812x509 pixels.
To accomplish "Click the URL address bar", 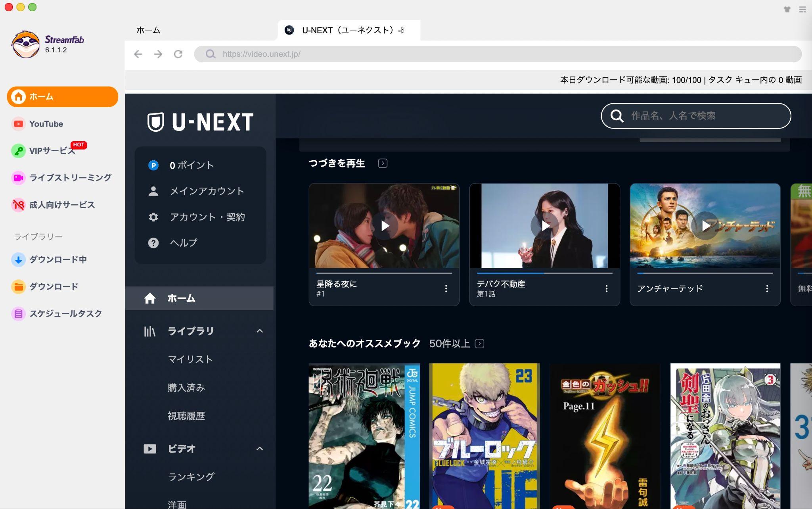I will click(498, 54).
